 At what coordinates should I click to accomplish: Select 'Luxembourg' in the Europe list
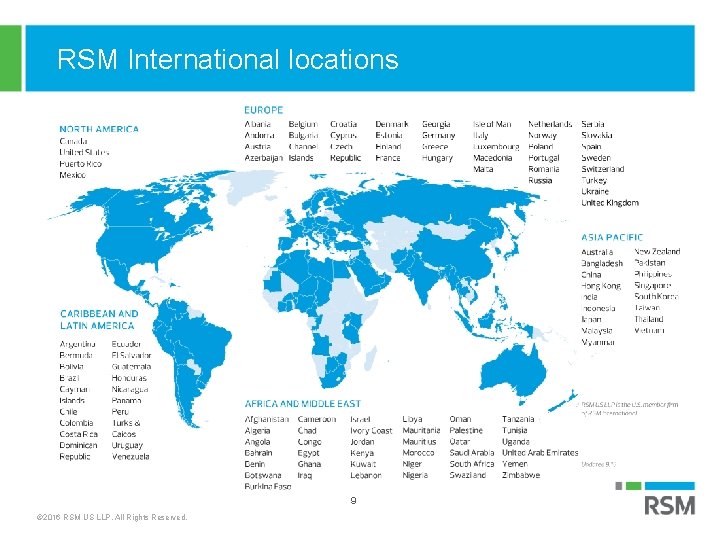[x=496, y=147]
